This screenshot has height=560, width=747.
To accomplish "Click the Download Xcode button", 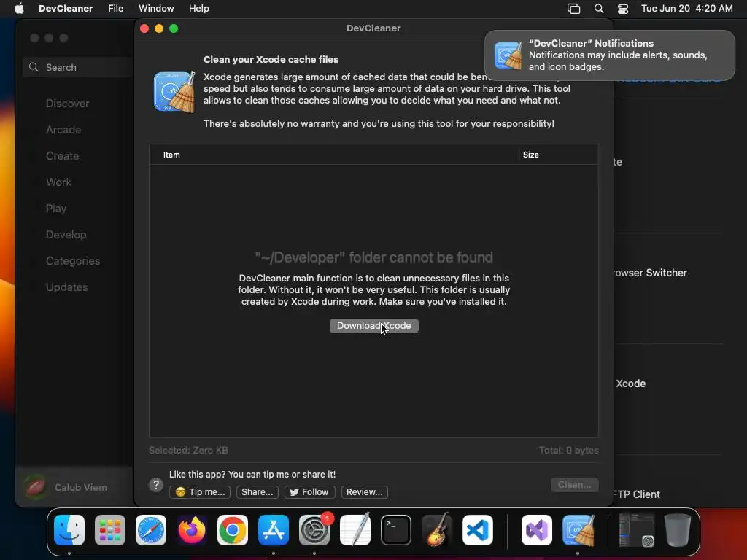I will tap(374, 326).
